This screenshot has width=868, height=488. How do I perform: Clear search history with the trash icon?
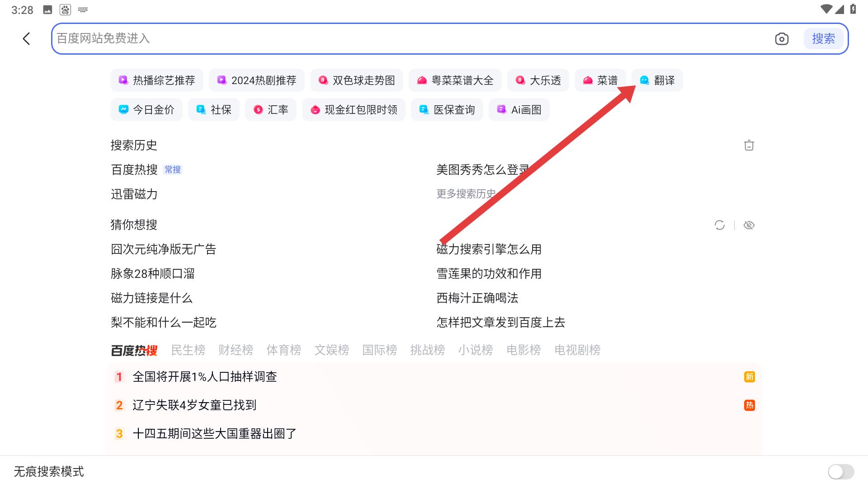(749, 145)
